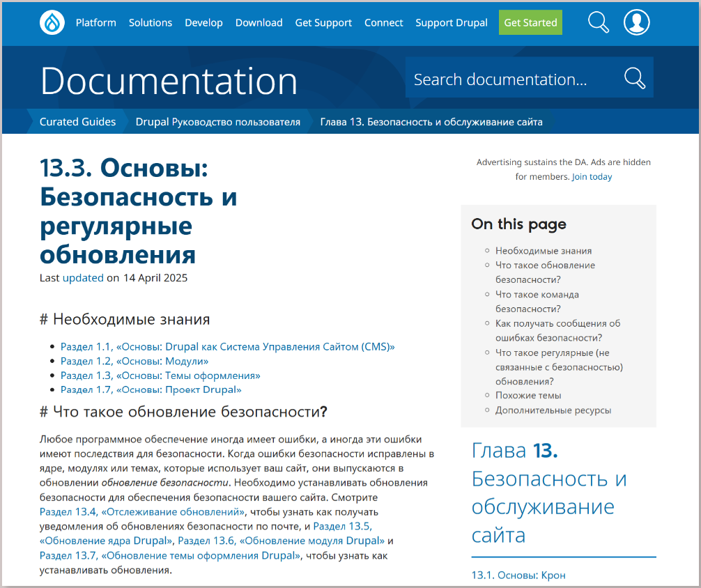Open the Platform menu

(x=95, y=23)
